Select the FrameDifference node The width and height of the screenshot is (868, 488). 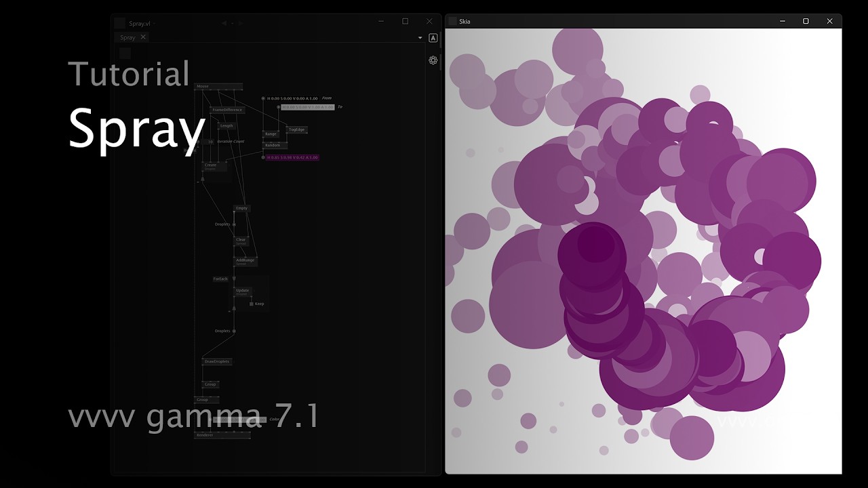(x=227, y=110)
